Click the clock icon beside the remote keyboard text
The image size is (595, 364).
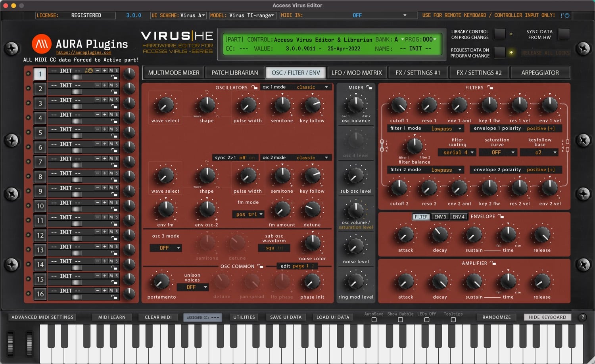tap(567, 15)
